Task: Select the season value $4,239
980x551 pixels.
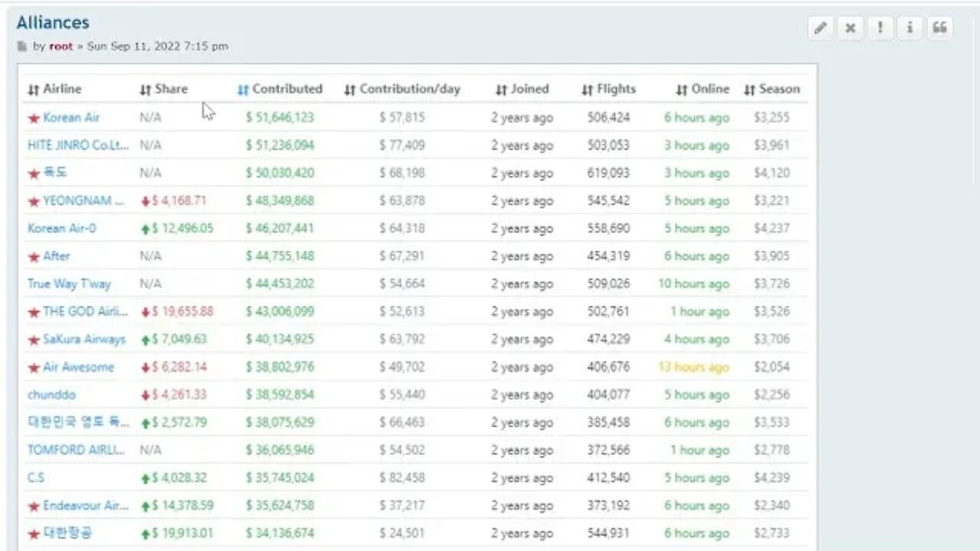Action: tap(772, 478)
